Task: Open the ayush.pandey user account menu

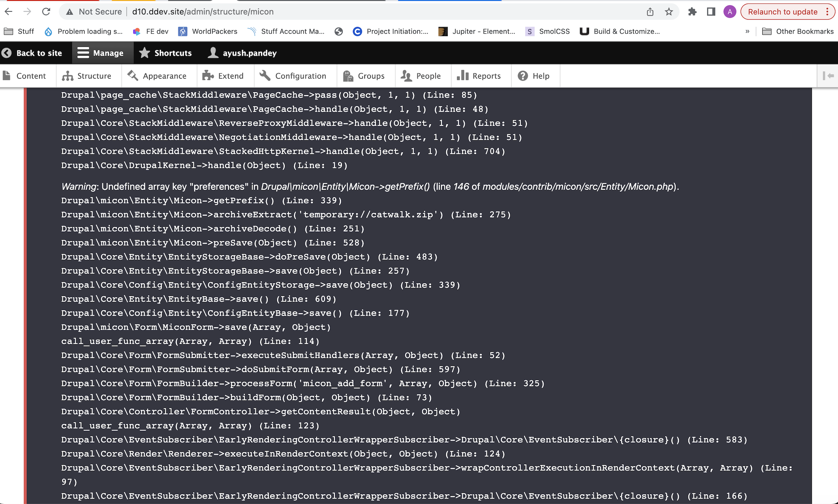Action: pos(242,53)
